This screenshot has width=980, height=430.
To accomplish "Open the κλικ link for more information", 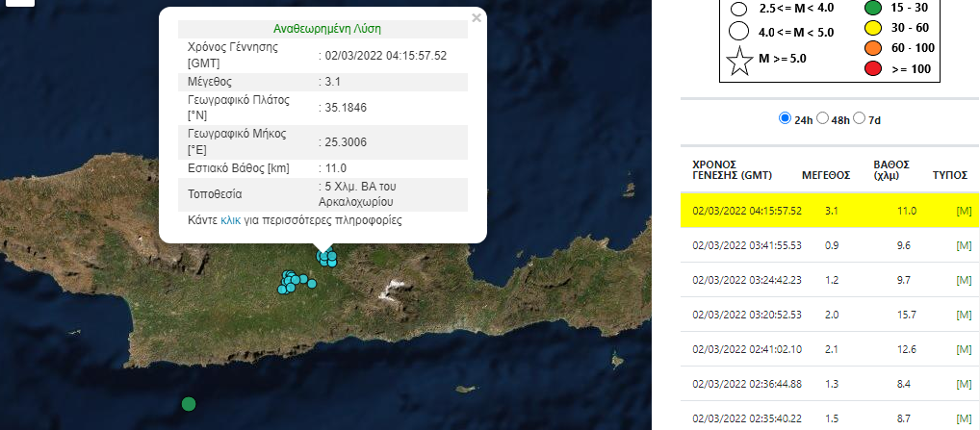I will pyautogui.click(x=231, y=220).
